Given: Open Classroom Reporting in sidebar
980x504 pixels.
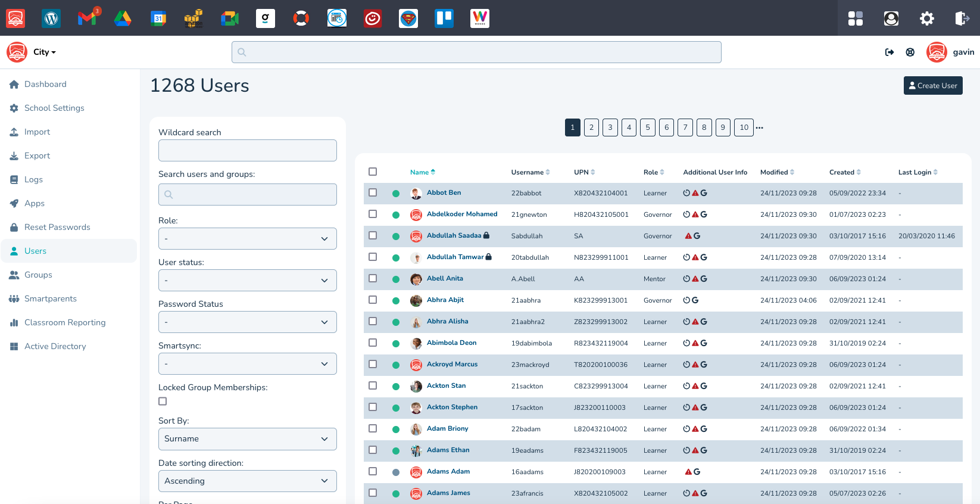Looking at the screenshot, I should click(x=65, y=322).
